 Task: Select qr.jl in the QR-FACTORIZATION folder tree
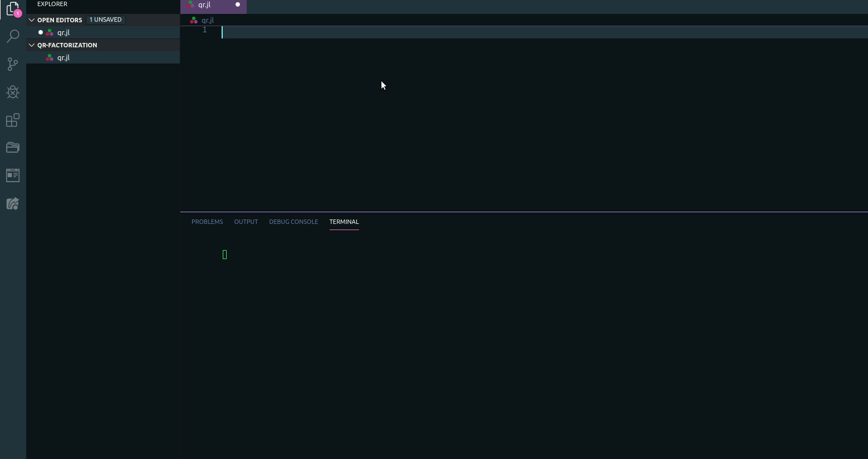(63, 57)
